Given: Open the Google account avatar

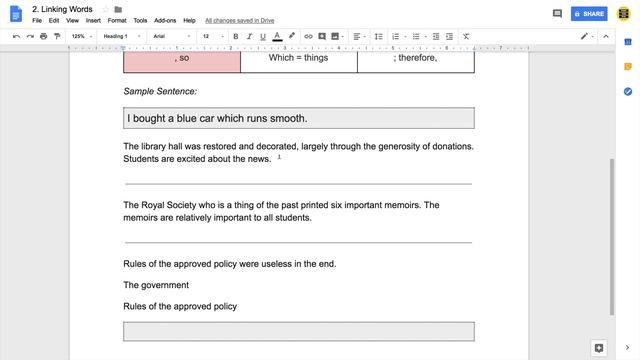Looking at the screenshot, I should pyautogui.click(x=624, y=13).
